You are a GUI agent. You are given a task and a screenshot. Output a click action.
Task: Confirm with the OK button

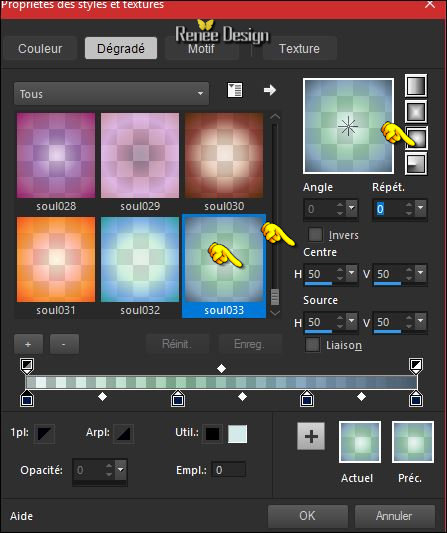click(308, 516)
